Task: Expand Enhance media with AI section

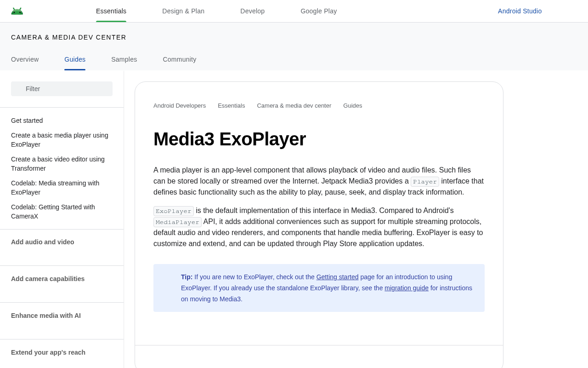Action: [46, 316]
